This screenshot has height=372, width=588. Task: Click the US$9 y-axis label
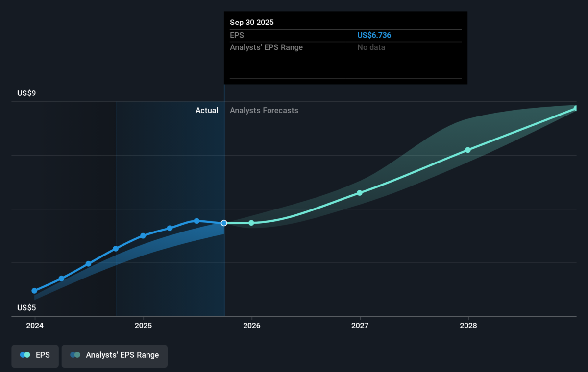pyautogui.click(x=27, y=93)
